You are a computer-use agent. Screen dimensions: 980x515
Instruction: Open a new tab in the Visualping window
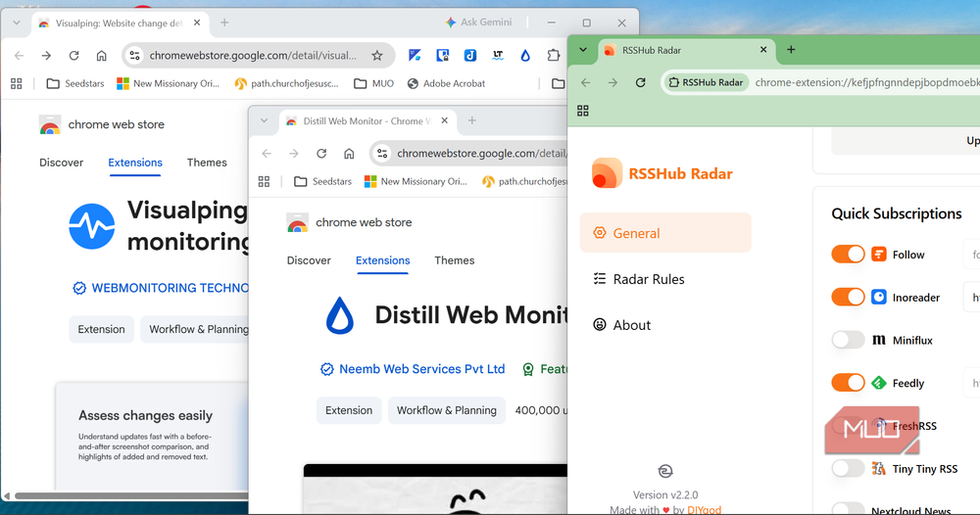[x=224, y=23]
